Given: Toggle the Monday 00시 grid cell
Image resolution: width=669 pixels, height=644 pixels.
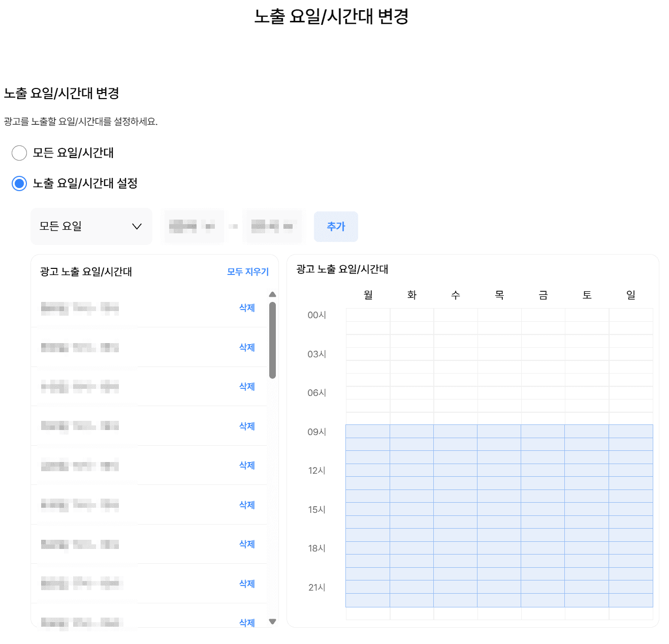Looking at the screenshot, I should pyautogui.click(x=368, y=315).
